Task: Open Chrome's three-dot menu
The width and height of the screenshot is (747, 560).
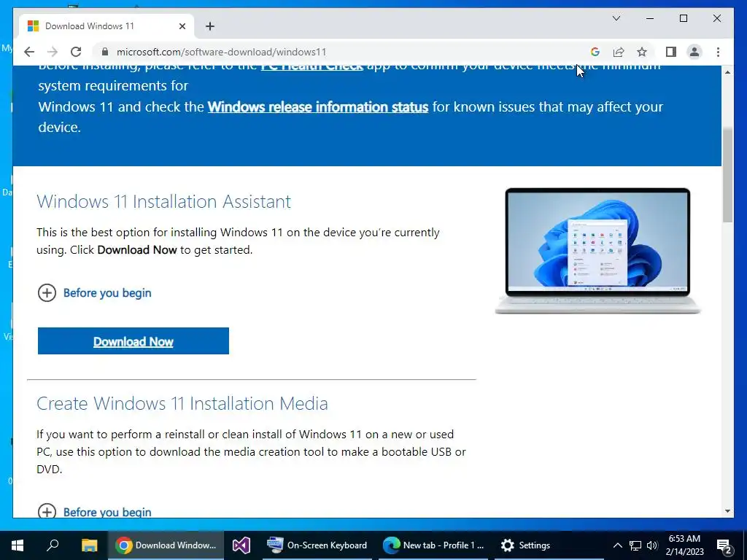Action: point(718,52)
